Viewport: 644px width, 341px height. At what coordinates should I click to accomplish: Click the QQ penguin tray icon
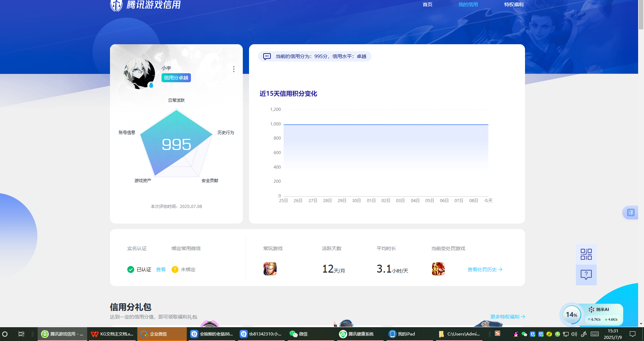click(x=516, y=334)
